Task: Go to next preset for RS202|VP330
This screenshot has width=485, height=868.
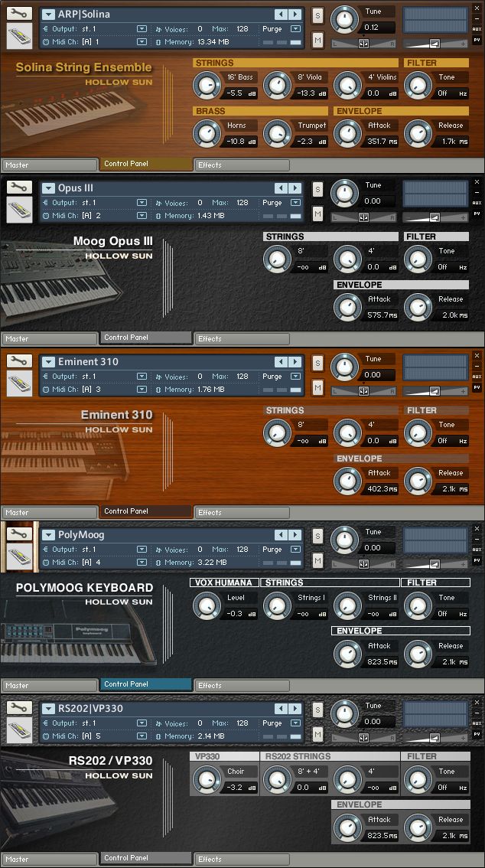Action: (295, 709)
